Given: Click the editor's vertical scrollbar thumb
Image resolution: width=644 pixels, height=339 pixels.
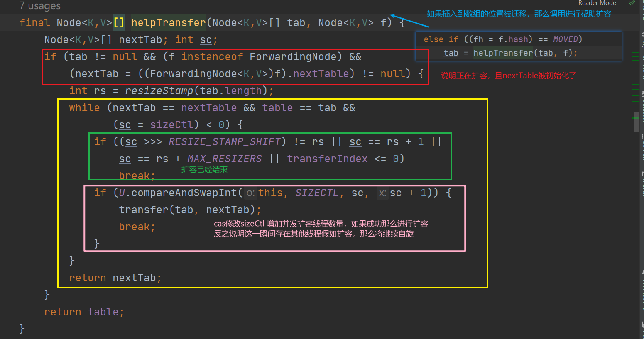Looking at the screenshot, I should point(637,122).
